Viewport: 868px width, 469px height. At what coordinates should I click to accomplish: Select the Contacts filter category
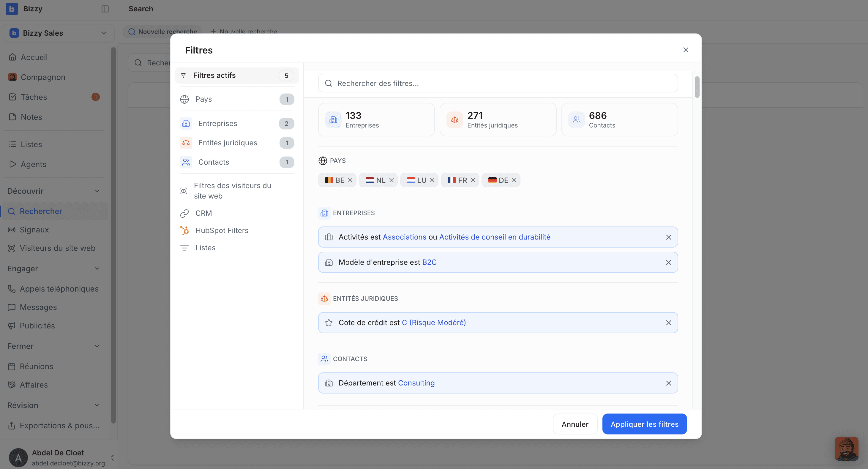tap(237, 162)
